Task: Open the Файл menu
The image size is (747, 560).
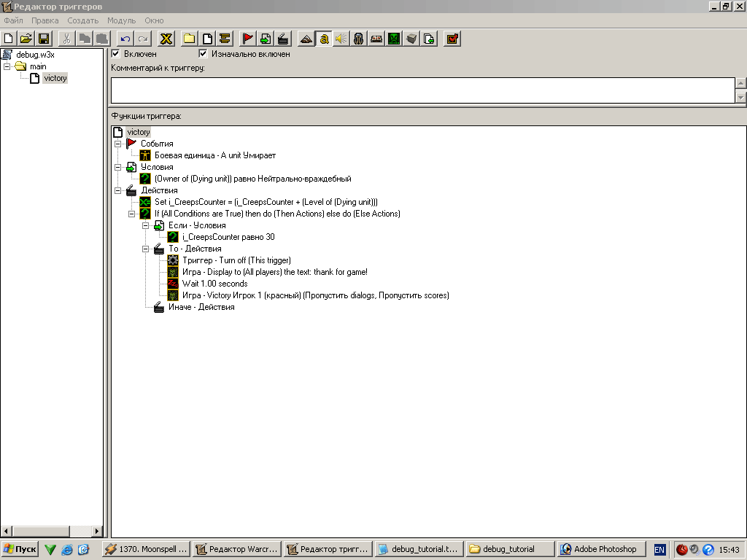Action: point(13,20)
